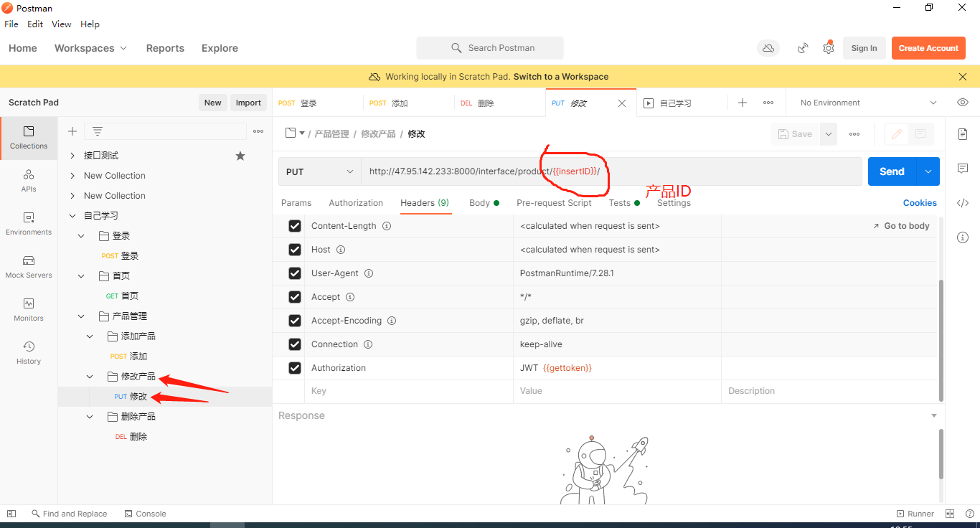Viewport: 980px width, 528px height.
Task: Click the Send button
Action: tap(892, 171)
